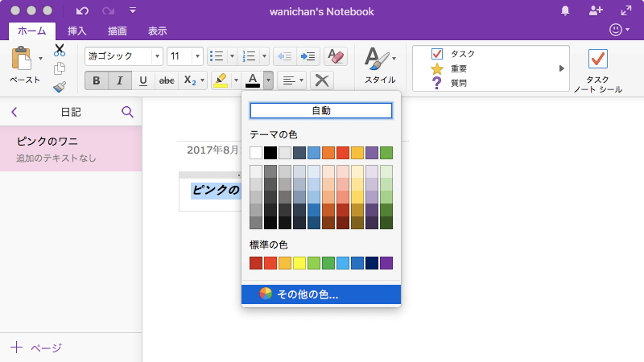Screen dimensions: 644x362
Task: Click the bulleted list icon
Action: tap(217, 56)
